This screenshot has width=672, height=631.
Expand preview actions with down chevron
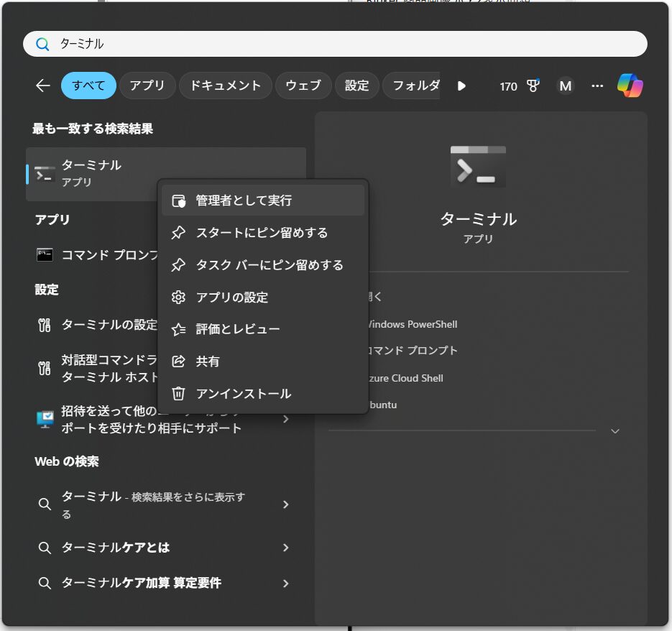[615, 430]
